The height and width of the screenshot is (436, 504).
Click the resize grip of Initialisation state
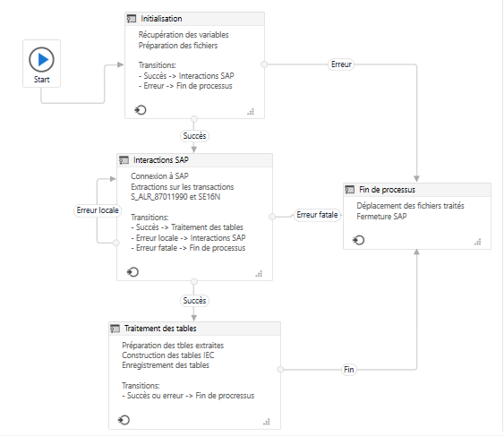251,112
